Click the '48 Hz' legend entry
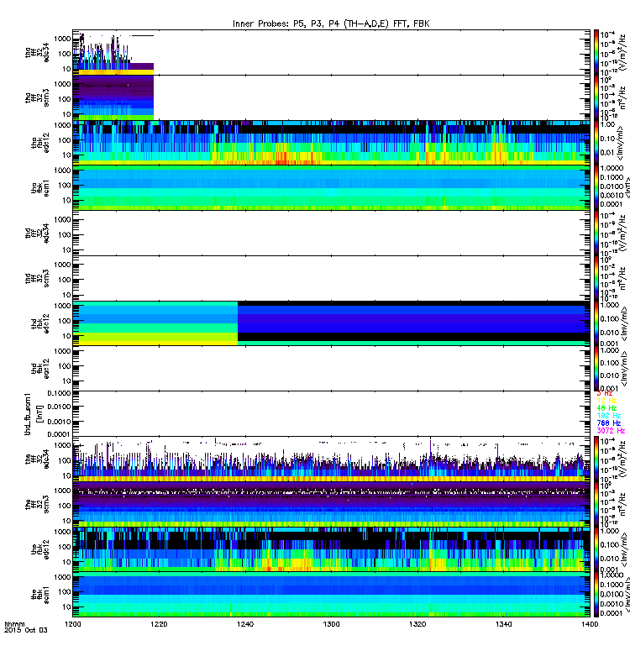Viewport: 630px width, 672px height. (x=606, y=408)
